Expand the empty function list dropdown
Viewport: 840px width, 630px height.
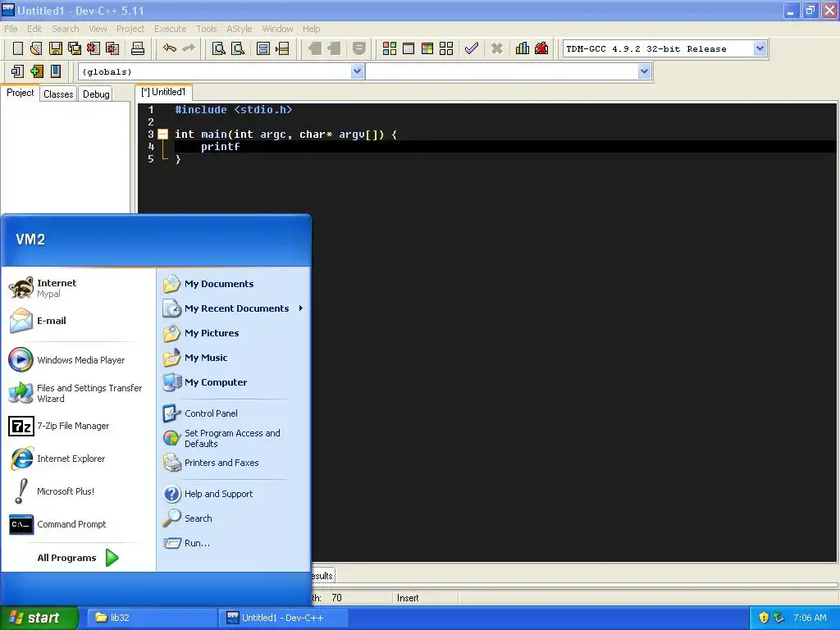(645, 71)
